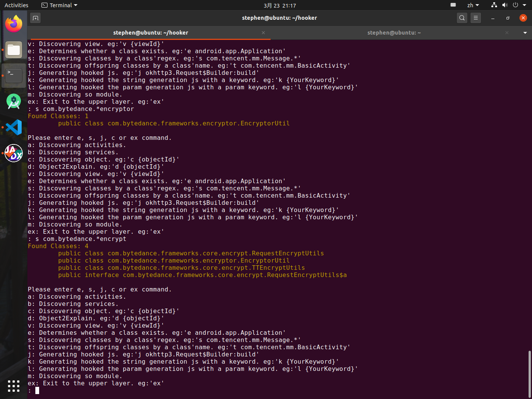532x399 pixels.
Task: Click the keyboard indicator icon
Action: coord(453,5)
